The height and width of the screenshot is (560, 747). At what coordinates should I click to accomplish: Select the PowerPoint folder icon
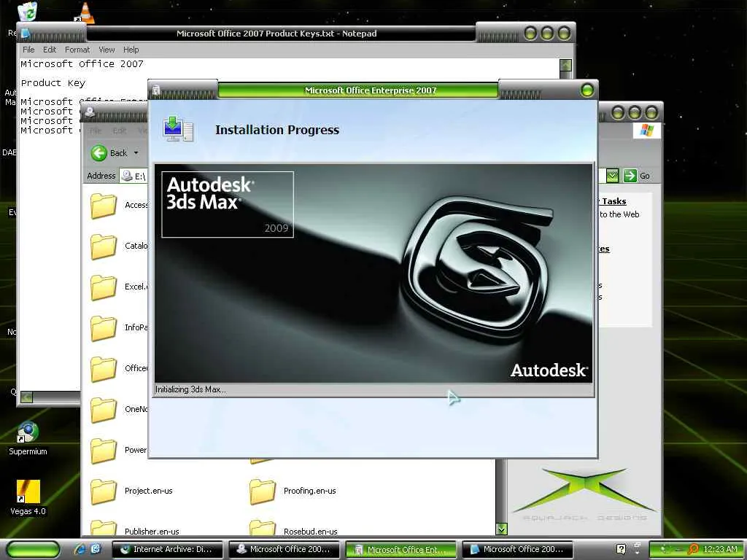104,451
